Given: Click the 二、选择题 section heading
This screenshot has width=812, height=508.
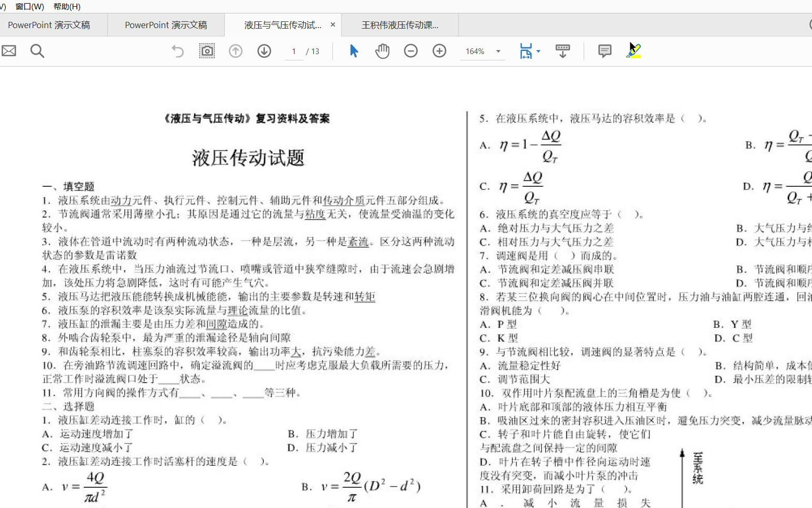Looking at the screenshot, I should (68, 406).
